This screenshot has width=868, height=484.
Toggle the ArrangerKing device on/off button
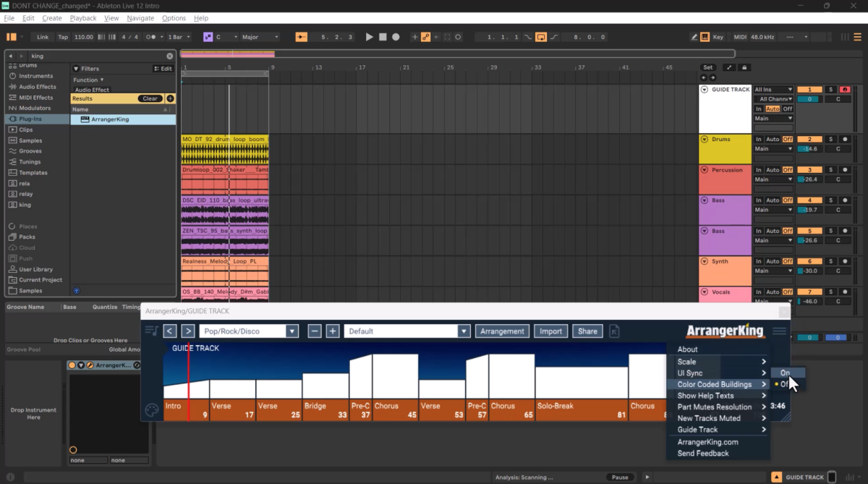pos(72,365)
